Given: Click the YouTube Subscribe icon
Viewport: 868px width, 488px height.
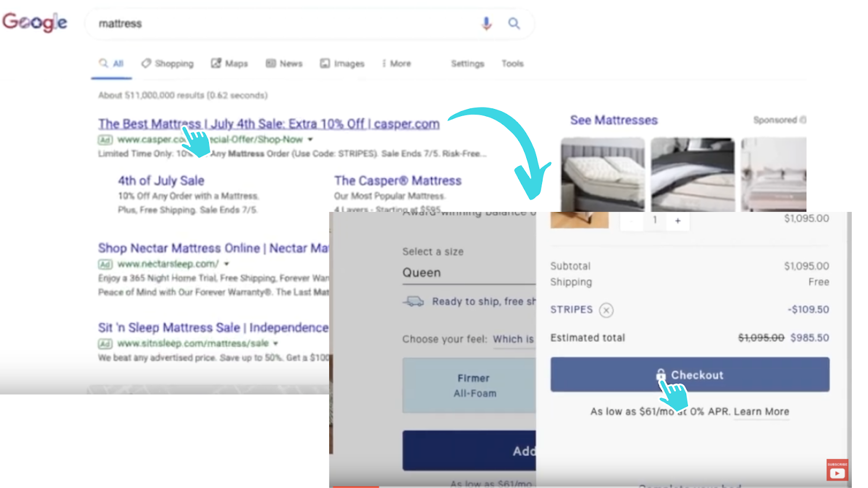Looking at the screenshot, I should [837, 470].
